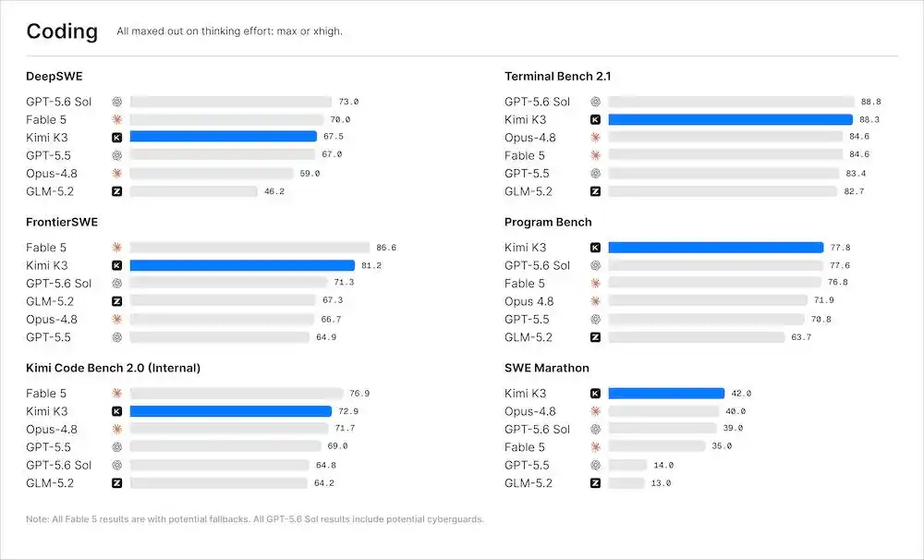Viewport: 924px width, 560px height.
Task: Click the GLM-5.2 icon in SWE Marathon
Action: (595, 482)
